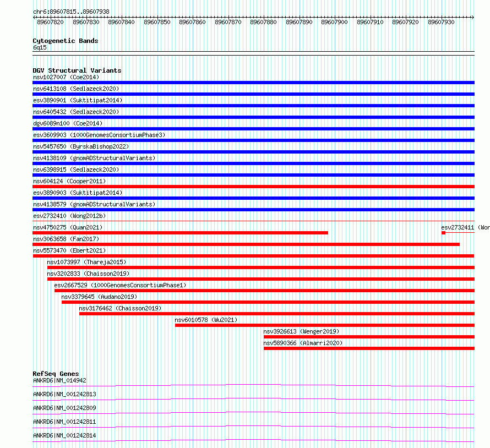Open nsv4138109 (gnomADStructuralVariants) label
Viewport: 490px width, 448px height.
click(94, 158)
